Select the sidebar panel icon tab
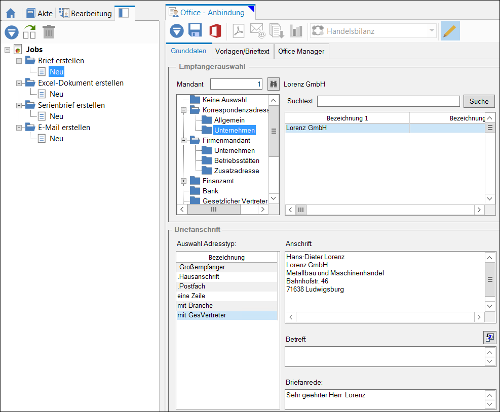 (x=124, y=13)
